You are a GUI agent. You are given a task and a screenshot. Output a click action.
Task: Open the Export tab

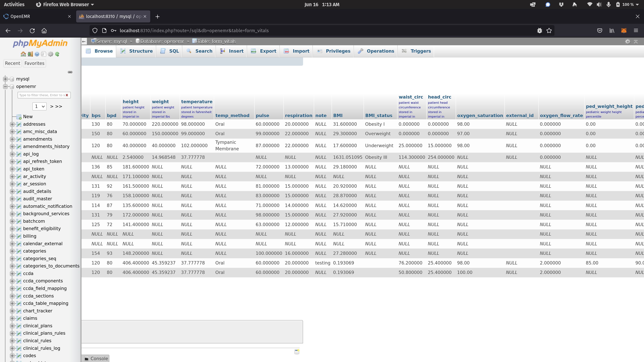(x=263, y=51)
